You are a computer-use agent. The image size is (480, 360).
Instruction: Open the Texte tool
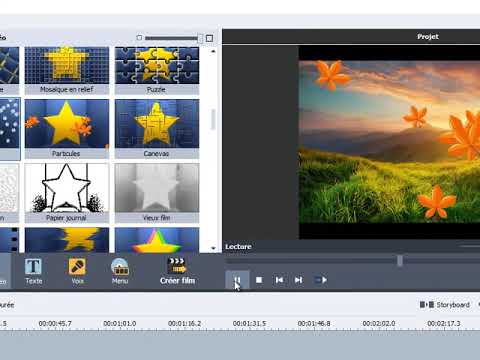[34, 271]
